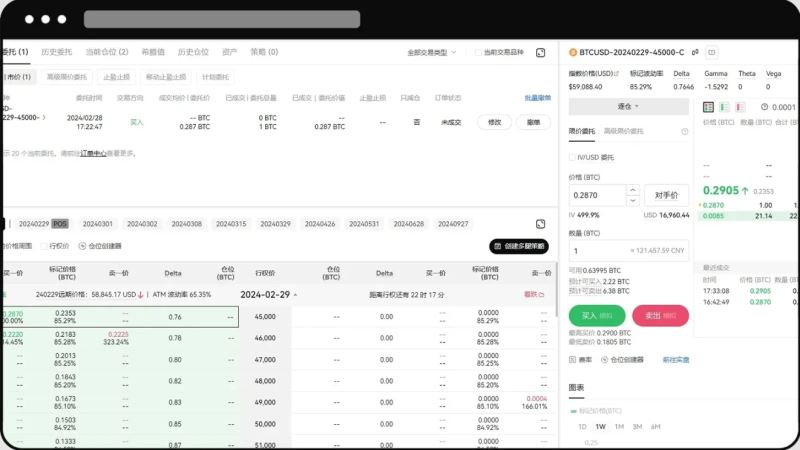Increase price with the up stepper arrow
The image size is (800, 450).
point(633,190)
